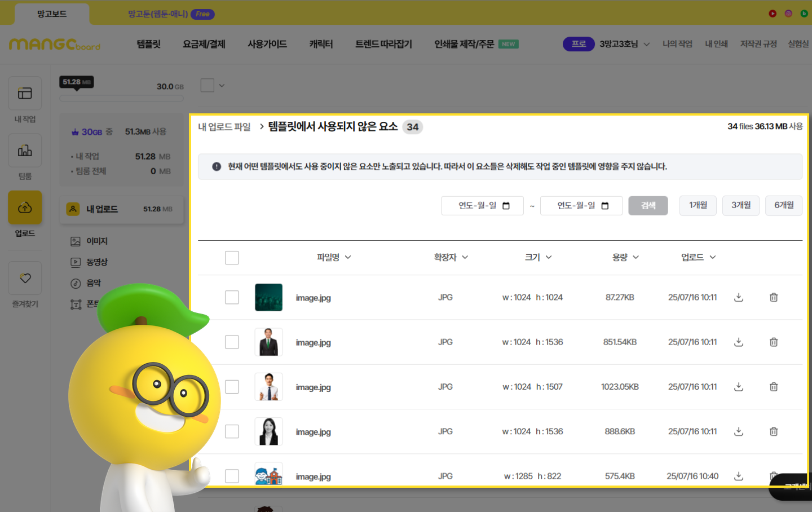Open the 3망고3호님 account dropdown
Image resolution: width=812 pixels, height=512 pixels.
(624, 44)
